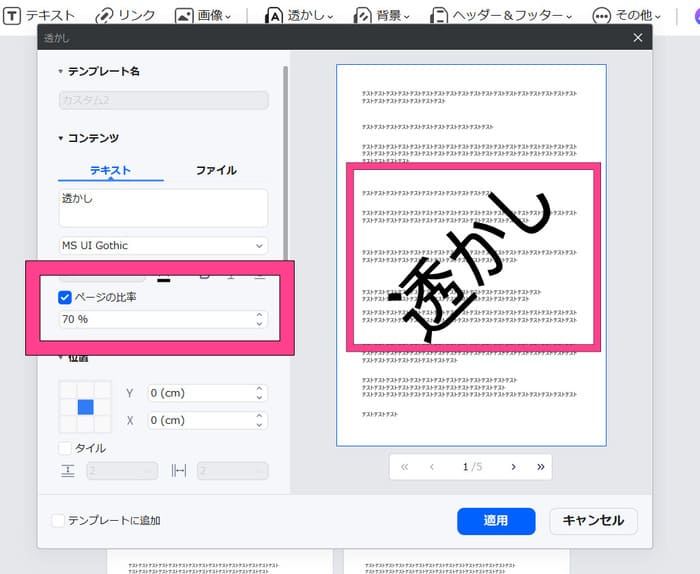
Task: Open the ヘッダー＆フッター dropdown
Action: (501, 16)
